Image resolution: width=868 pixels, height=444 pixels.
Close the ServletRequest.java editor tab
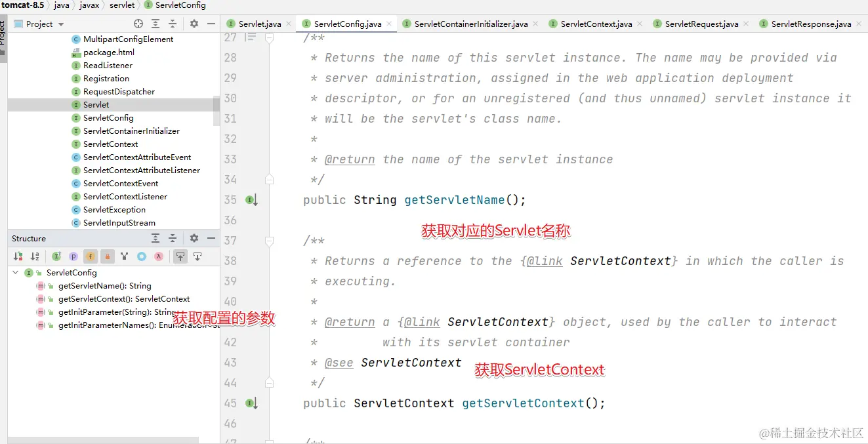tap(746, 24)
